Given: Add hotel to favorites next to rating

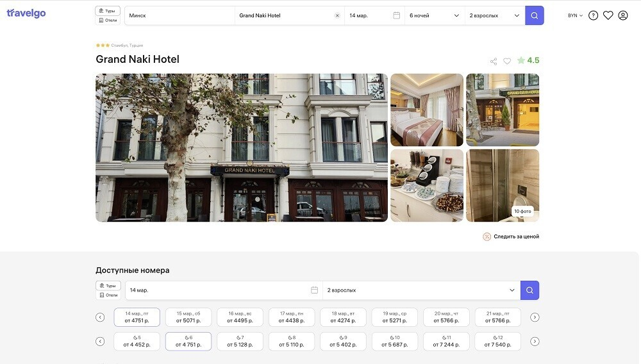Looking at the screenshot, I should click(x=507, y=62).
